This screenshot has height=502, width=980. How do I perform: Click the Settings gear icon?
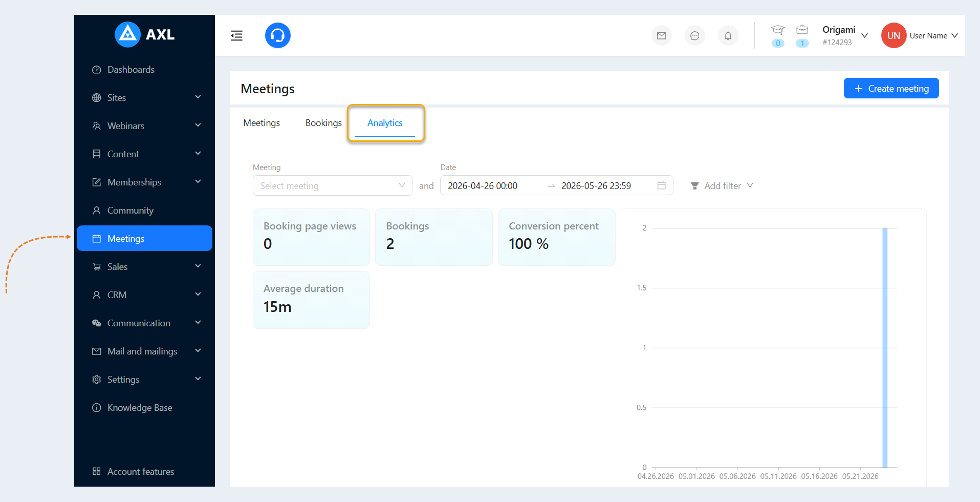[97, 380]
